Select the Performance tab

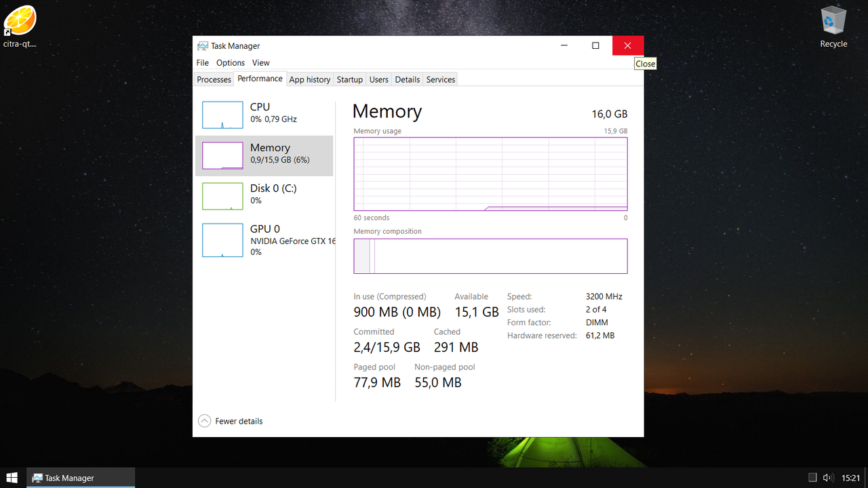click(260, 79)
